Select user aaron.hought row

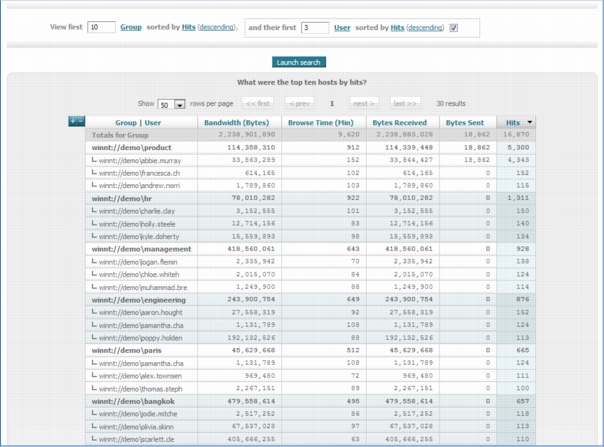pyautogui.click(x=310, y=313)
